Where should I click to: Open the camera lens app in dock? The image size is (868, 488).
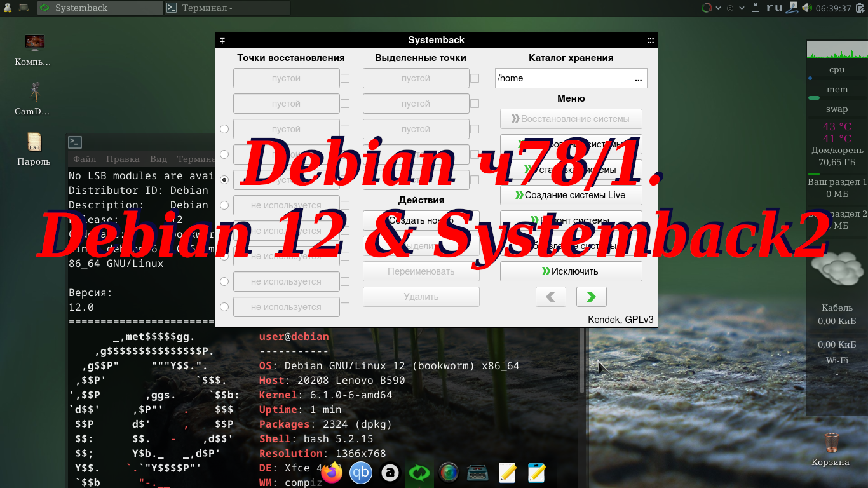point(449,473)
